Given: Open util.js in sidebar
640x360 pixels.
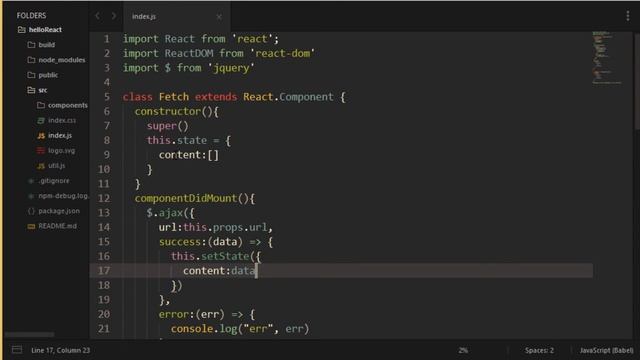Looking at the screenshot, I should [x=57, y=166].
